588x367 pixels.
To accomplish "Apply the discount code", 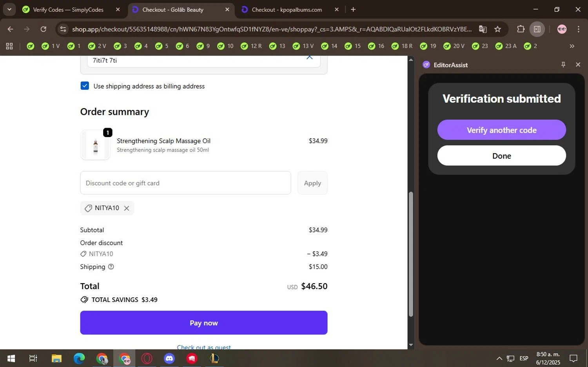I will (312, 183).
